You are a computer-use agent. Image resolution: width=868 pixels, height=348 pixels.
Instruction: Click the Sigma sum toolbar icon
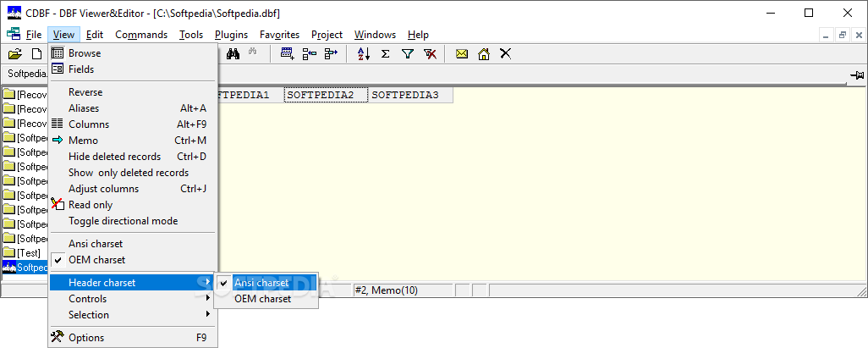(386, 53)
